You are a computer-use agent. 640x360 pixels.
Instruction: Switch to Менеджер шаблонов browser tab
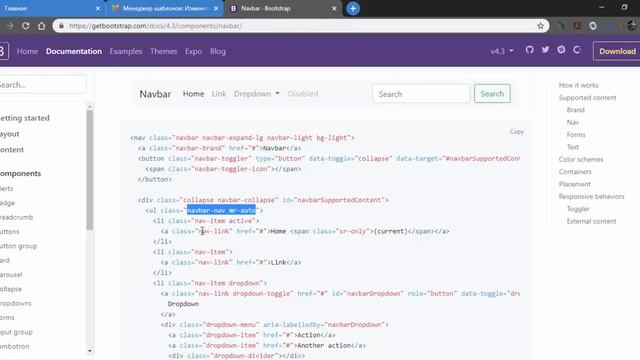pyautogui.click(x=165, y=8)
